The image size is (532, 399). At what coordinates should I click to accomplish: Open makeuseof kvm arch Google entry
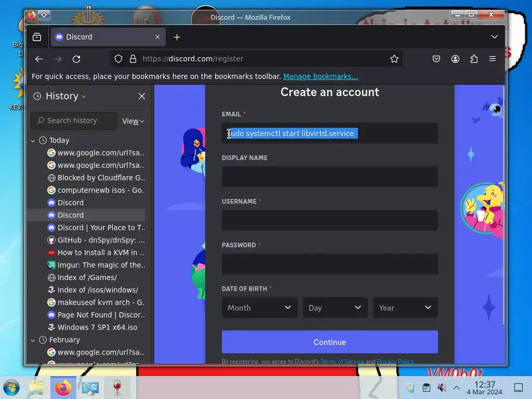coord(96,302)
